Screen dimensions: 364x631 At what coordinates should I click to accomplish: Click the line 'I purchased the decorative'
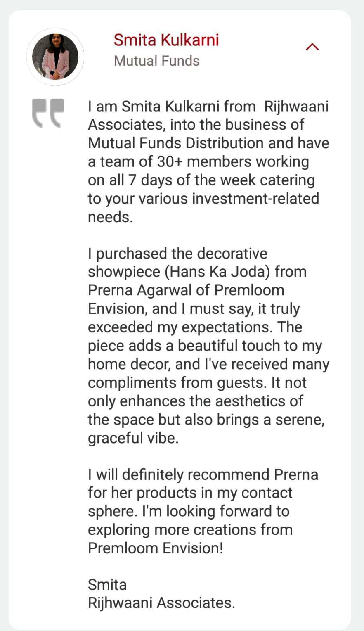pos(177,254)
